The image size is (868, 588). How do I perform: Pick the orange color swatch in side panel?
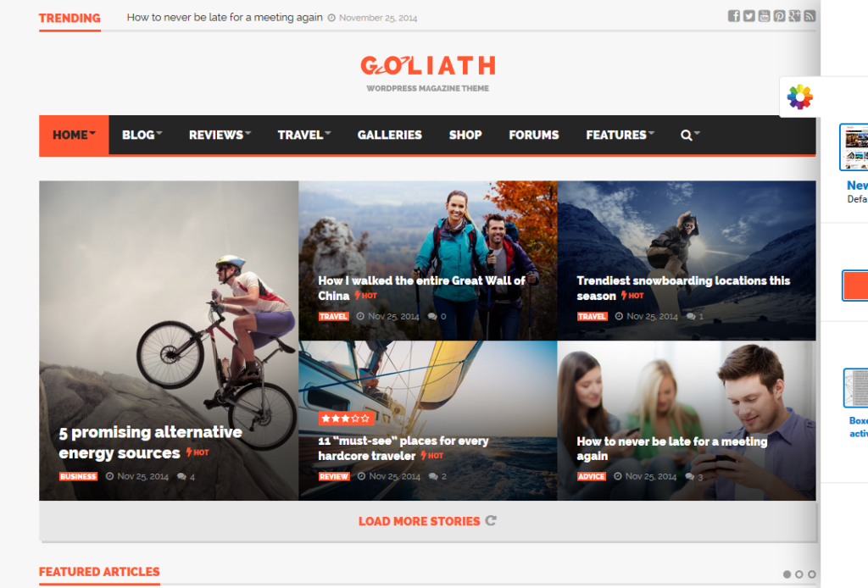(855, 286)
